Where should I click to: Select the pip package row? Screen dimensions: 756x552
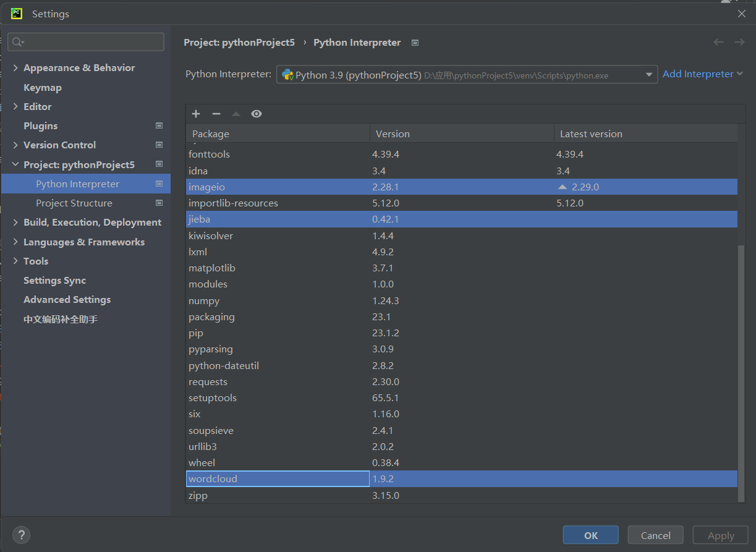coord(462,333)
